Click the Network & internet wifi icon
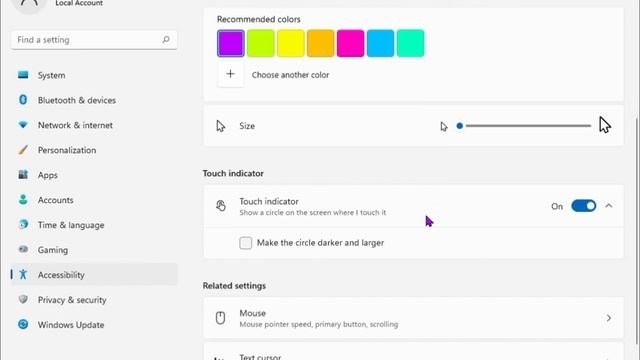This screenshot has width=640, height=360. (23, 124)
